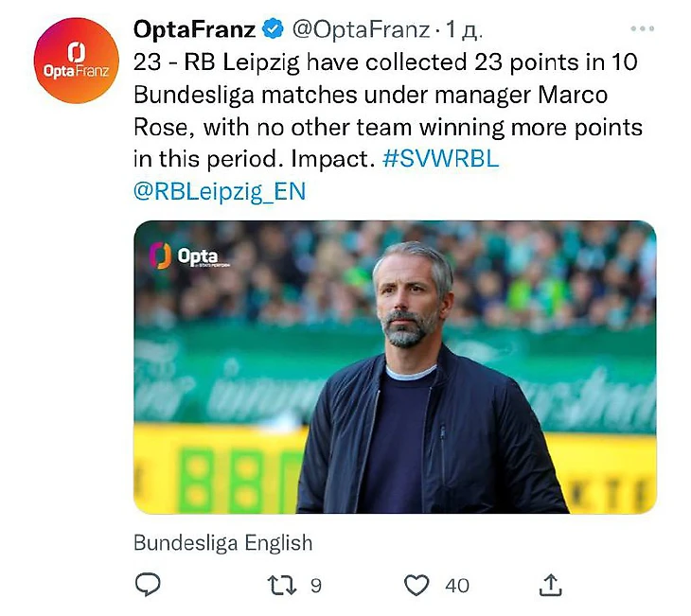Open the #SVWRBL hashtag
This screenshot has width=691, height=616.
click(x=440, y=158)
